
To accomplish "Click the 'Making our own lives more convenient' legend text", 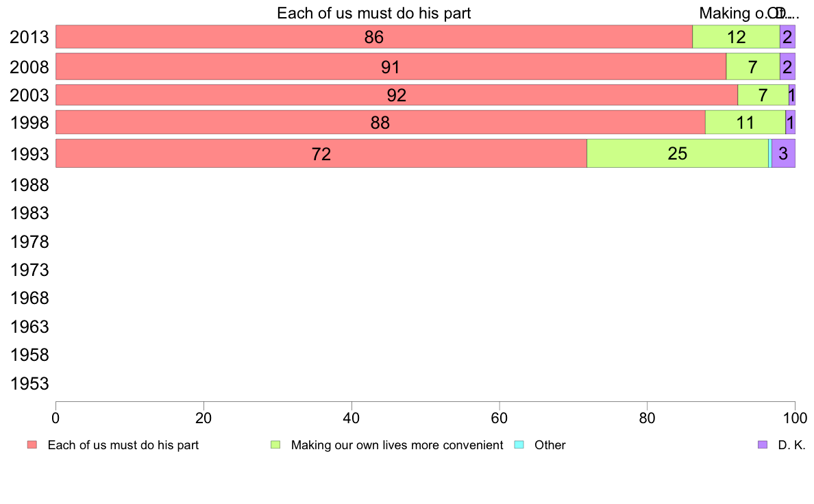I will [397, 445].
